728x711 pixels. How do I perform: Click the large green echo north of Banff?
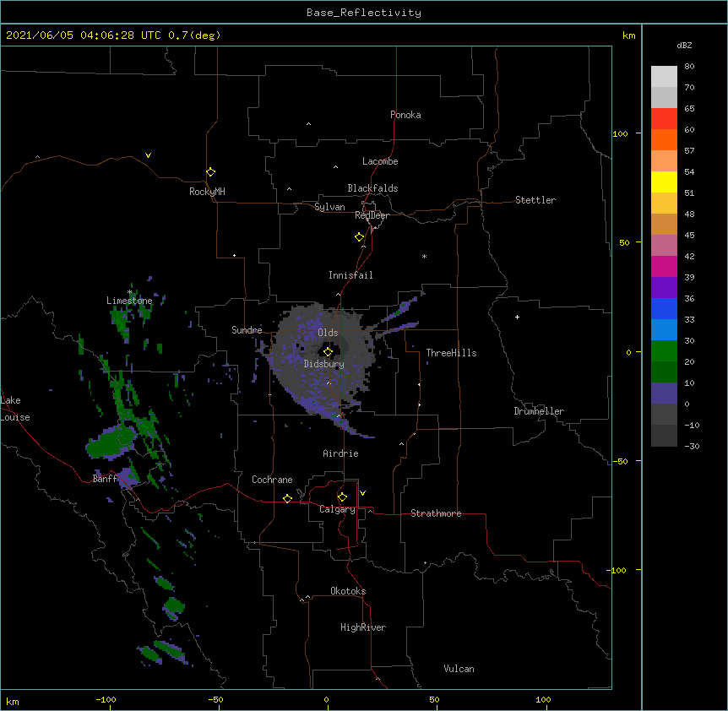[111, 442]
